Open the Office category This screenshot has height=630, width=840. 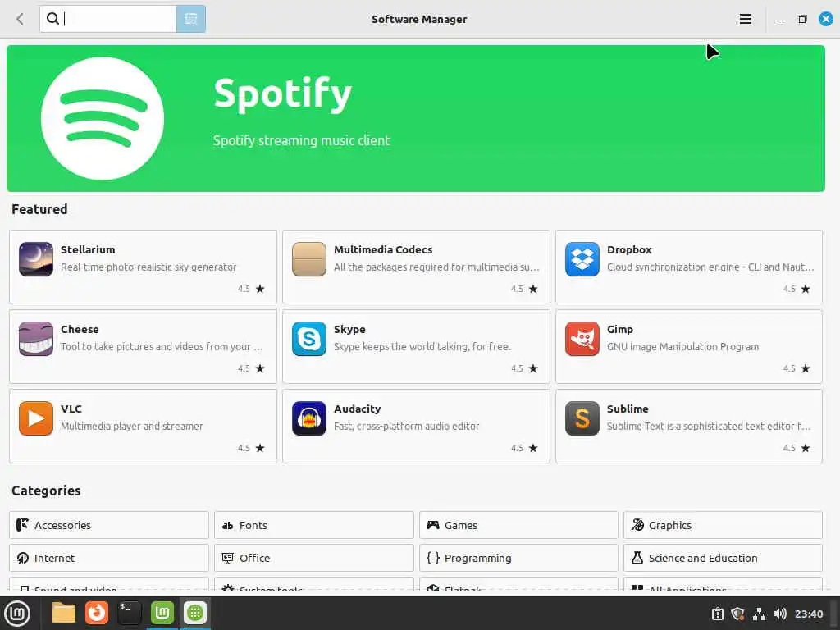pyautogui.click(x=314, y=558)
